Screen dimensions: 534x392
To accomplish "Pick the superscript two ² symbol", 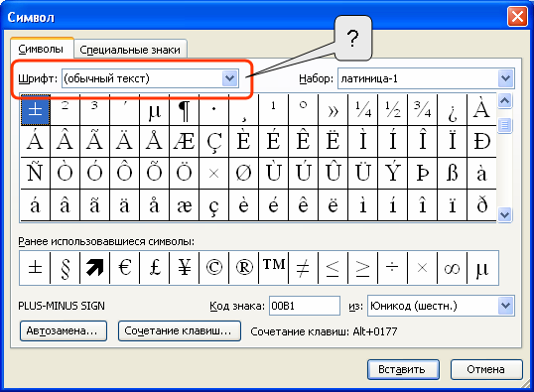I will tap(66, 110).
